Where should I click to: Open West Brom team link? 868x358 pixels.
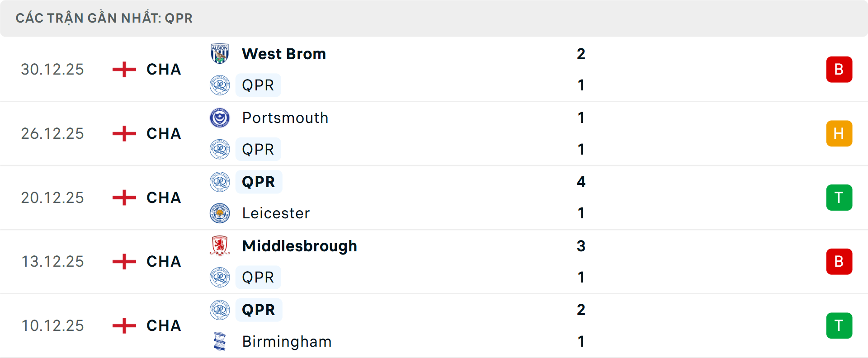point(284,54)
